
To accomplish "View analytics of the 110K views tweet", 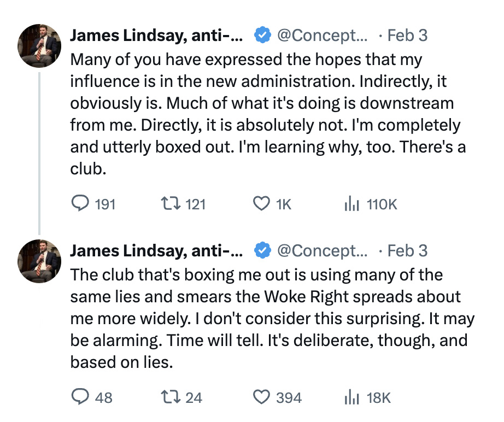I will pyautogui.click(x=350, y=204).
